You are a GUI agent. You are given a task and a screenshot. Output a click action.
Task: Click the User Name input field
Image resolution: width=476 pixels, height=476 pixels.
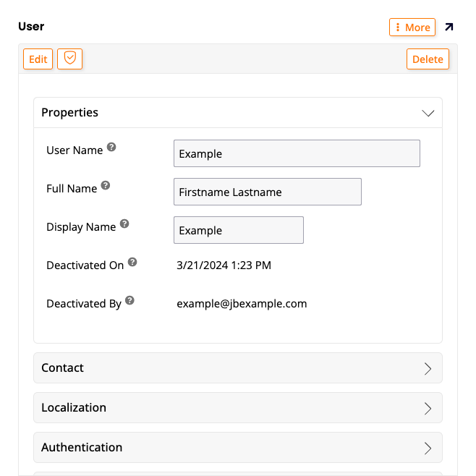coord(297,153)
